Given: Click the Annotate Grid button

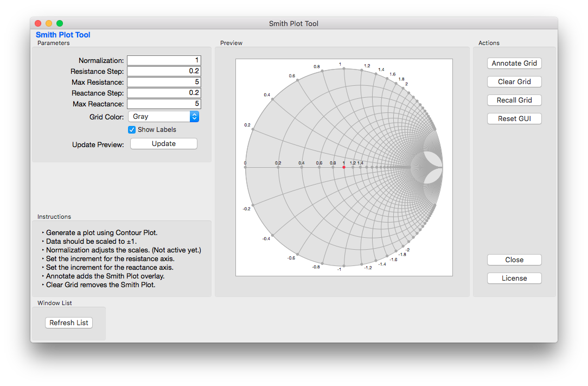Looking at the screenshot, I should (514, 63).
